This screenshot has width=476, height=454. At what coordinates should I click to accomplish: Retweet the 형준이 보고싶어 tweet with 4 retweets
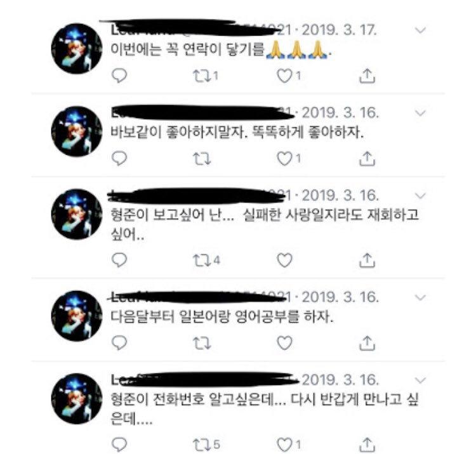[202, 260]
